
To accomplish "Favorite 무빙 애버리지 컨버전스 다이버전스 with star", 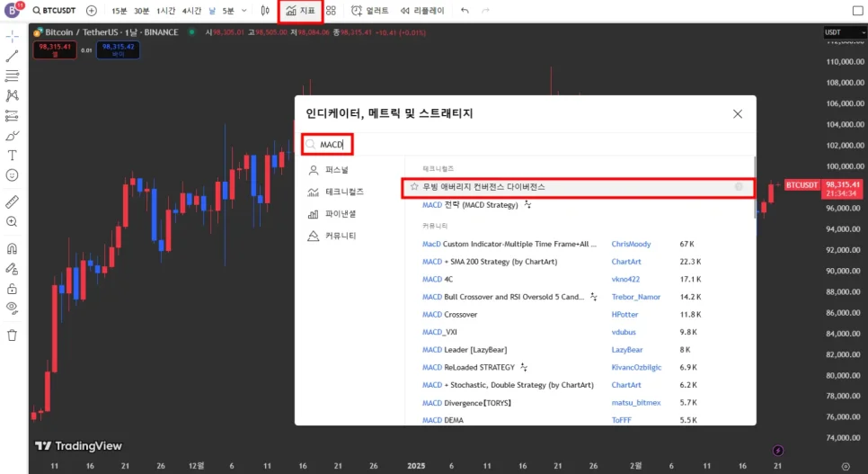I will tap(414, 187).
